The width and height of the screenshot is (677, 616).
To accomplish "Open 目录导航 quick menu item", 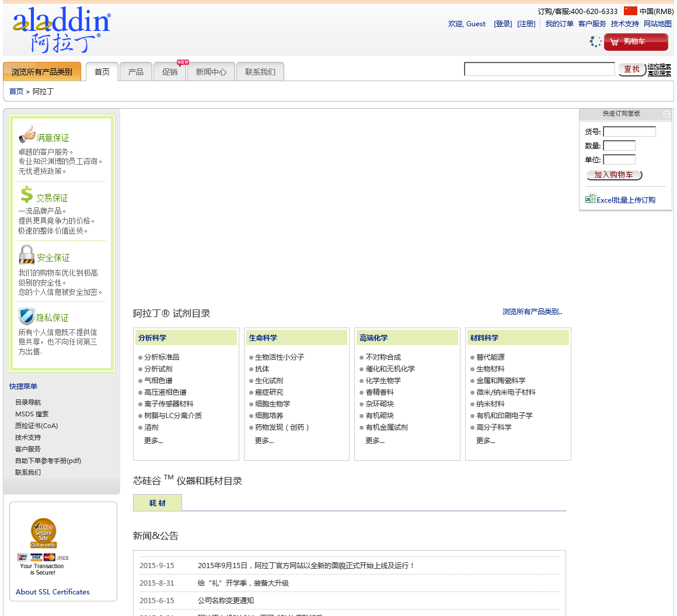I will point(28,402).
